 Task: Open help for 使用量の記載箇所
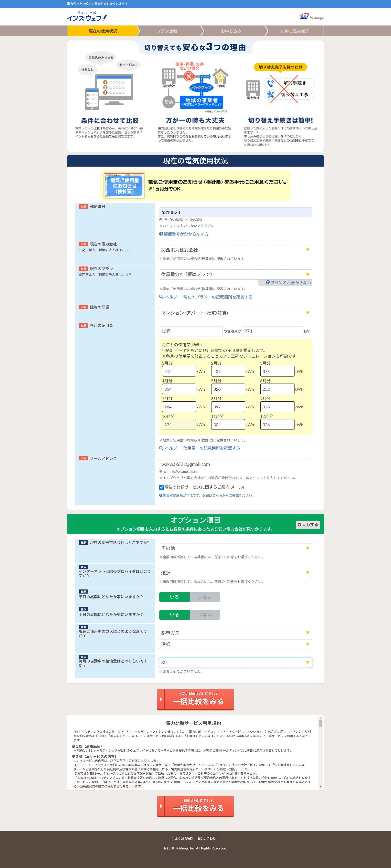200,448
